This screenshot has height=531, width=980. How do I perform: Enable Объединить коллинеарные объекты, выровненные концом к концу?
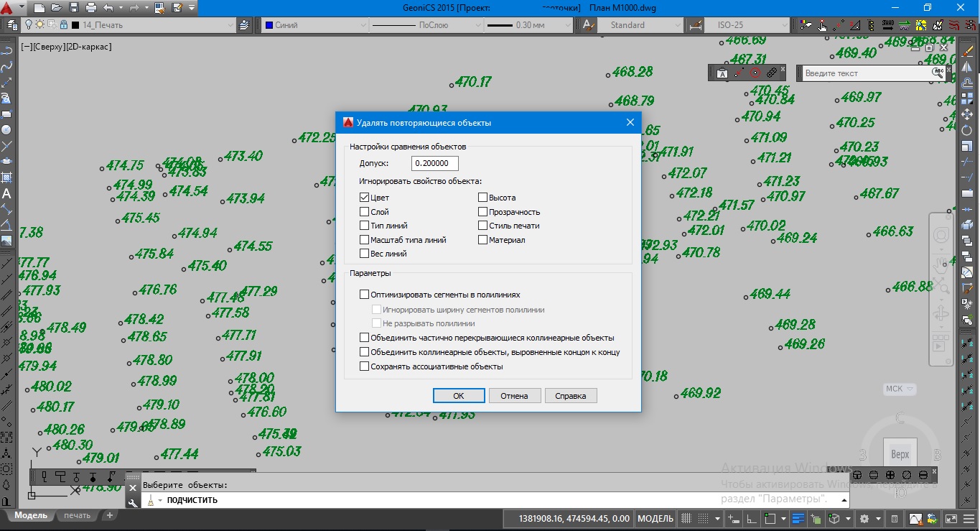364,352
